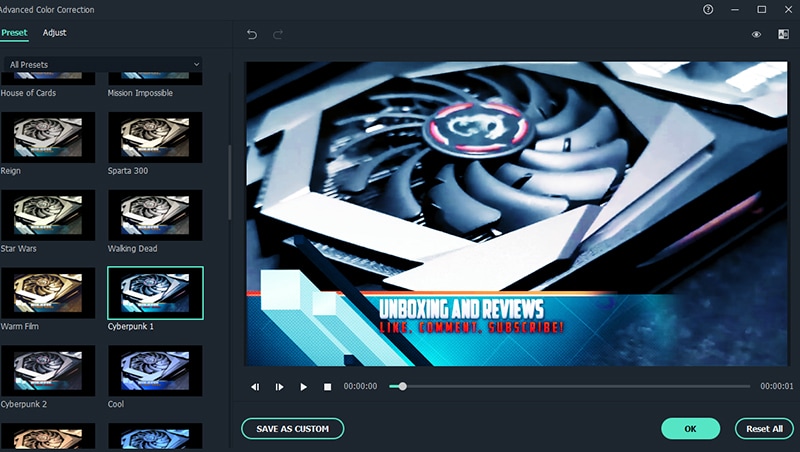Play the video preview

click(x=304, y=387)
